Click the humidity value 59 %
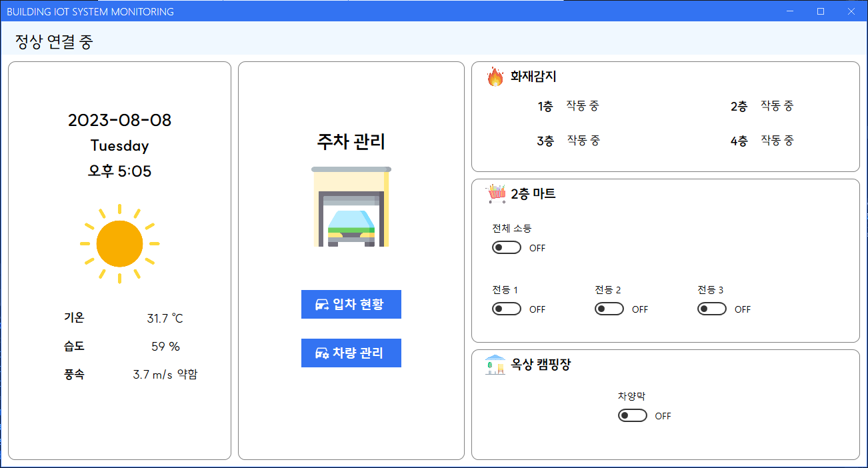Viewport: 868px width, 468px height. 165,347
